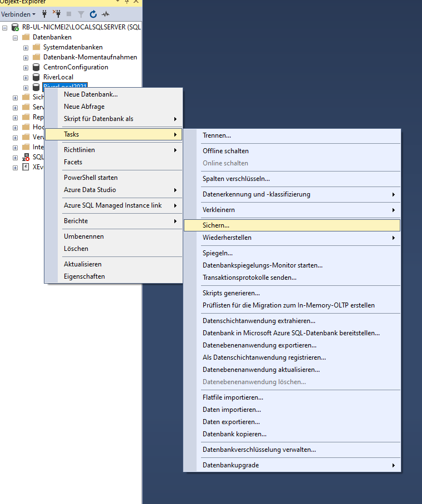Screen dimensions: 422x504
Task: Choose Skripts generieren... option
Action: tap(231, 293)
